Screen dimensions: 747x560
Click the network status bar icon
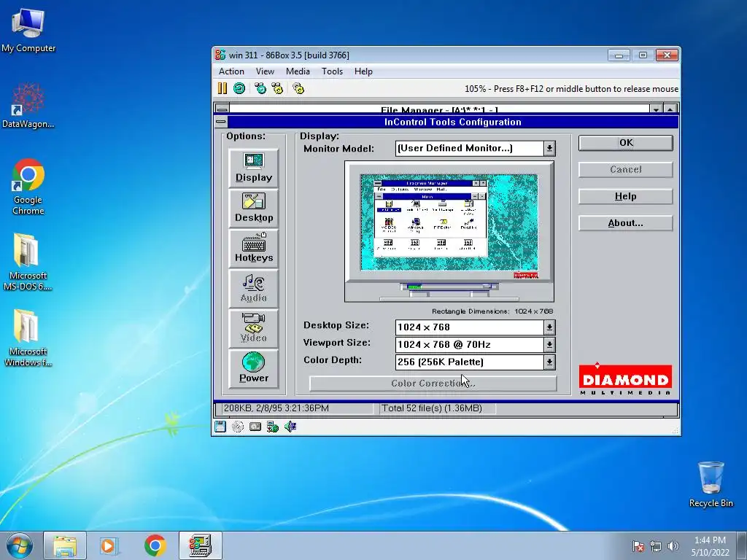[273, 427]
